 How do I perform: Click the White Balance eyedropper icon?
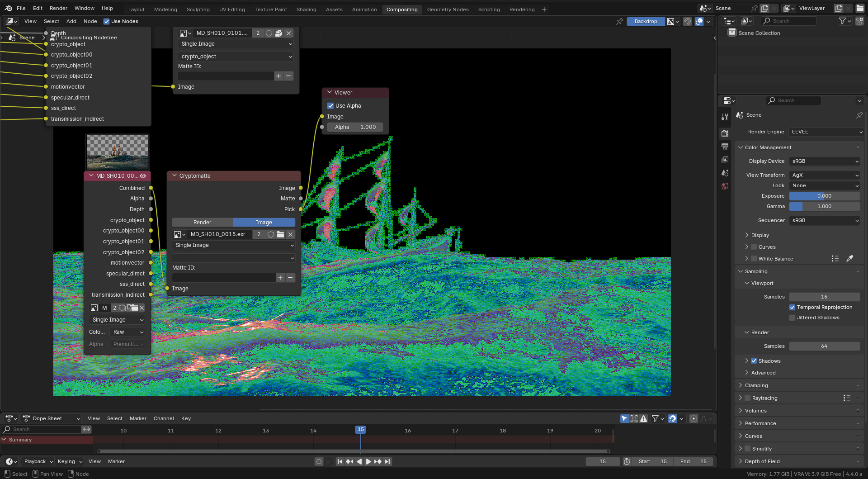tap(849, 259)
